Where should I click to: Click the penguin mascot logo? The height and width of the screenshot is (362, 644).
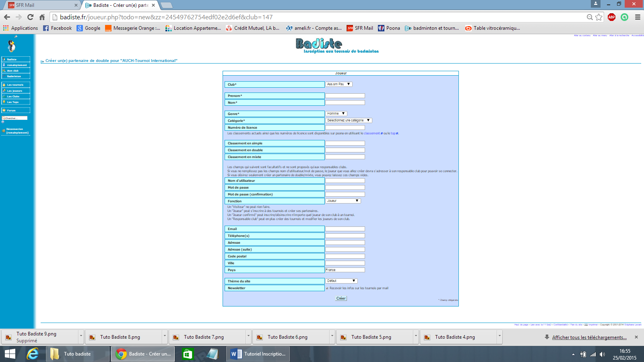(x=12, y=45)
